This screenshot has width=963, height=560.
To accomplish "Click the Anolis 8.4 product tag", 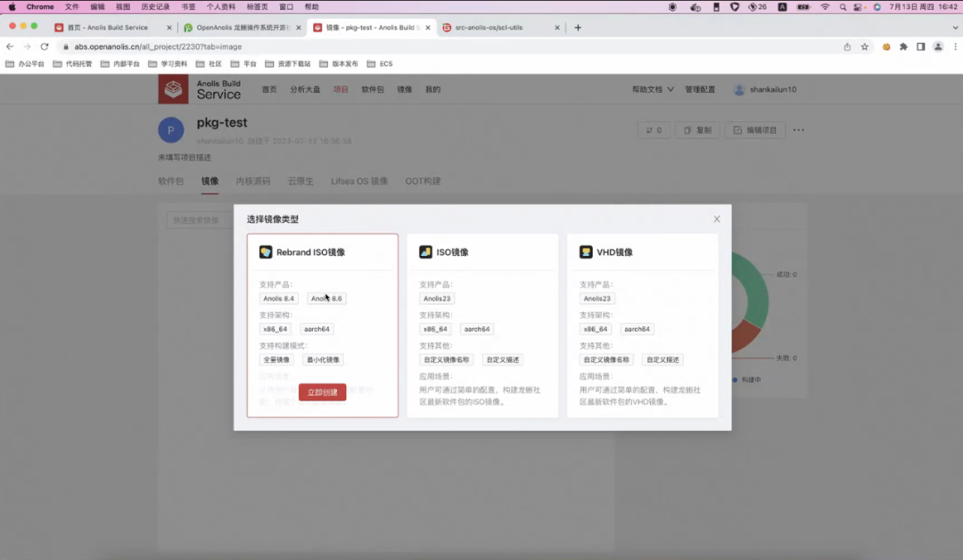I will [279, 299].
